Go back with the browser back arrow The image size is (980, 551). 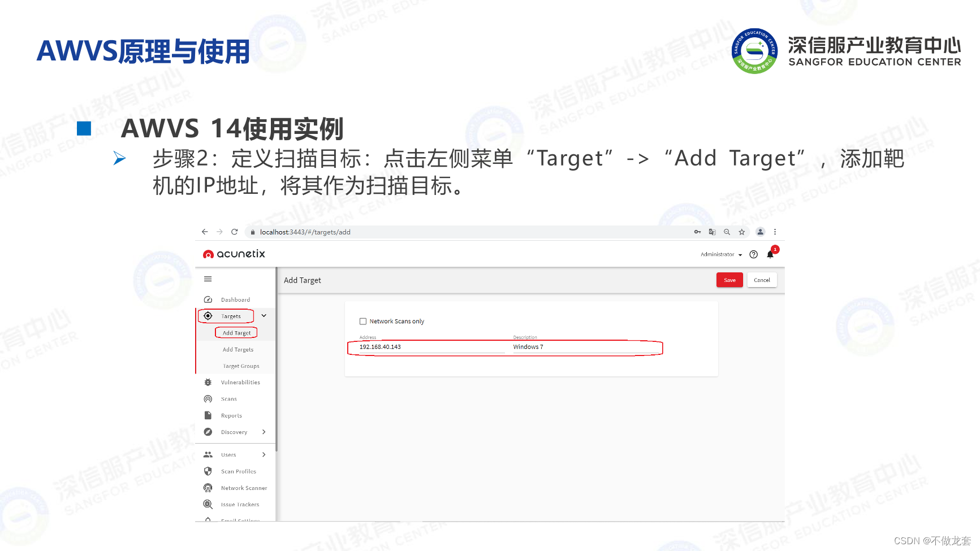pos(205,232)
